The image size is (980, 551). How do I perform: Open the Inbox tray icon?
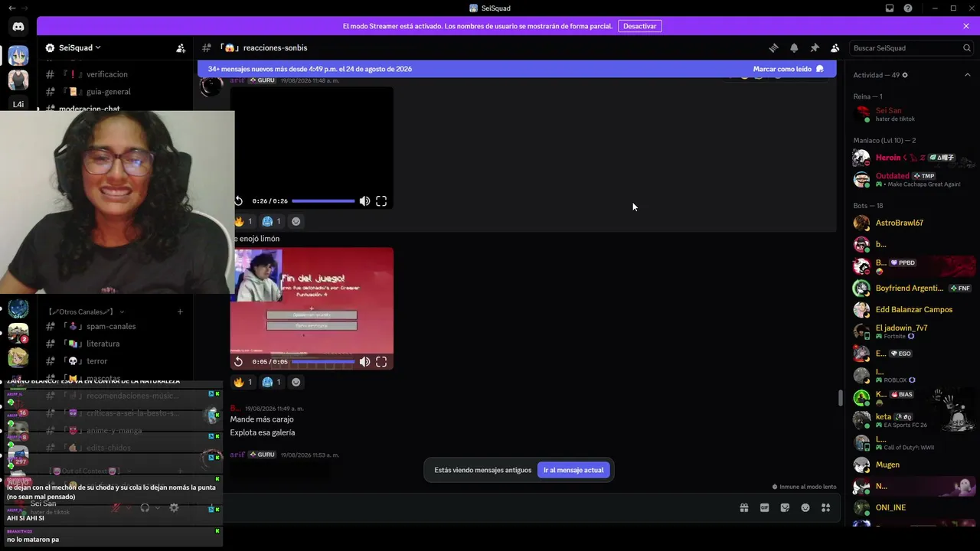890,8
